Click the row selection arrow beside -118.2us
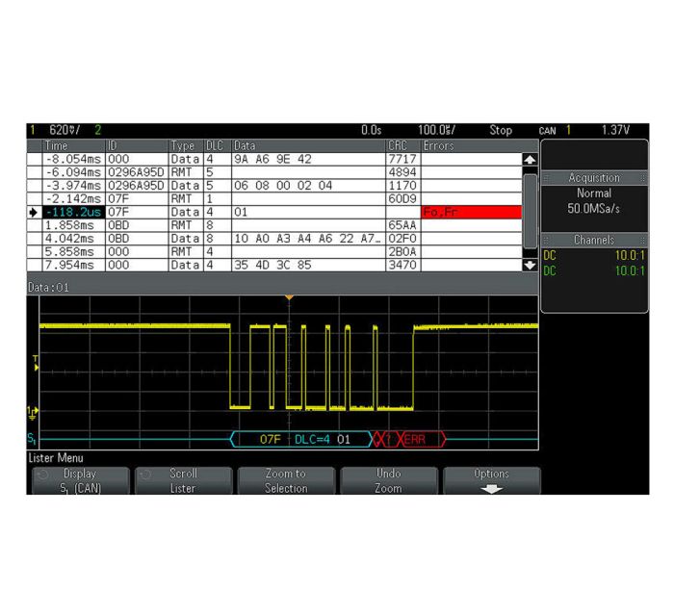 pyautogui.click(x=34, y=212)
